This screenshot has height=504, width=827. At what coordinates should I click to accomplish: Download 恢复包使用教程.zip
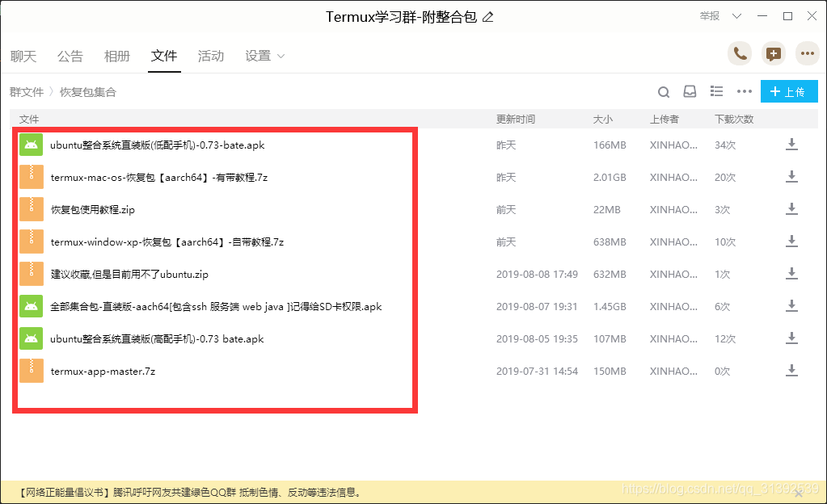pyautogui.click(x=791, y=209)
